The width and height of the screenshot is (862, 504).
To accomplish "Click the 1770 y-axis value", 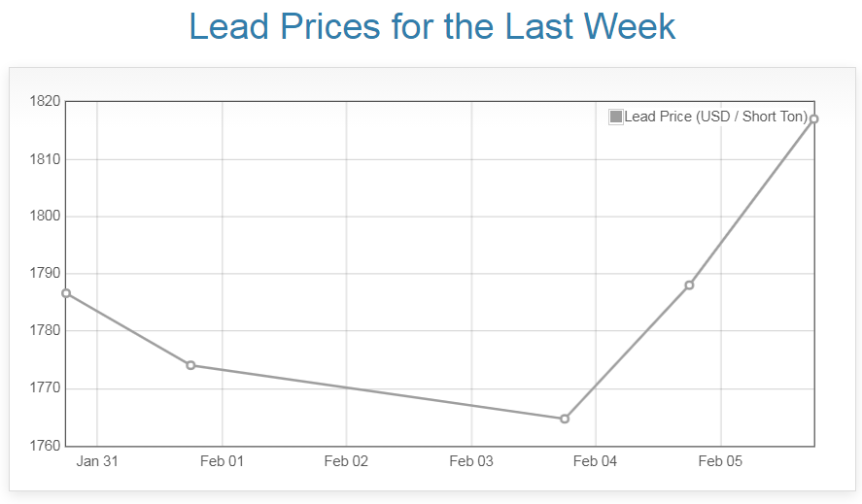I will (x=46, y=388).
